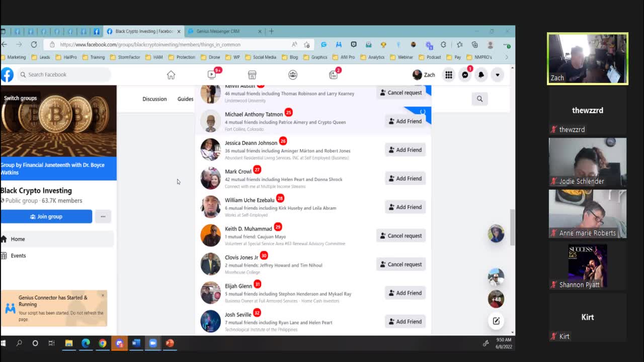Click the browser address bar URL
The image size is (644, 362).
(x=150, y=45)
